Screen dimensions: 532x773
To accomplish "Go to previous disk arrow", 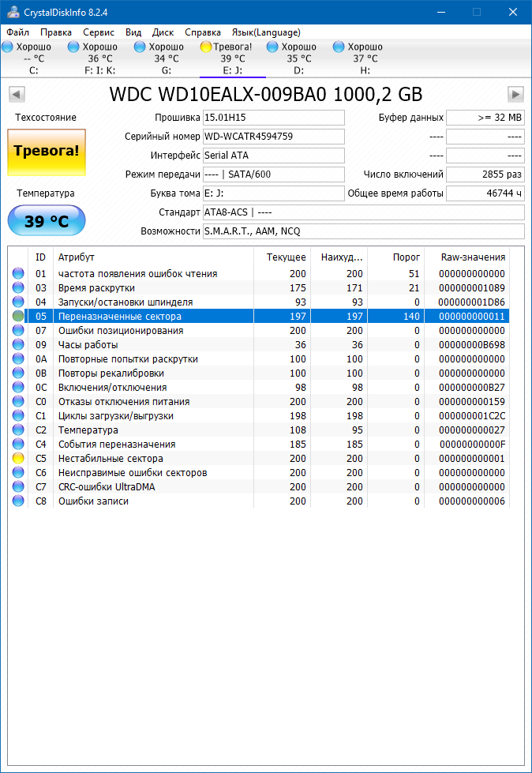I will tap(17, 94).
